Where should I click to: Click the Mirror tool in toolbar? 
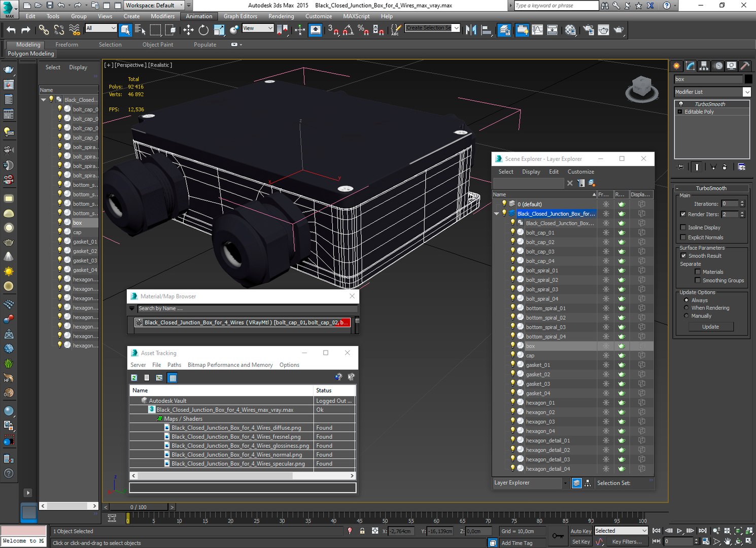point(471,30)
